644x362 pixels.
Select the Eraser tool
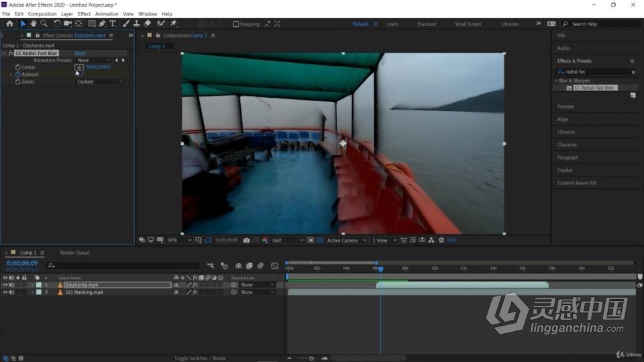[148, 24]
